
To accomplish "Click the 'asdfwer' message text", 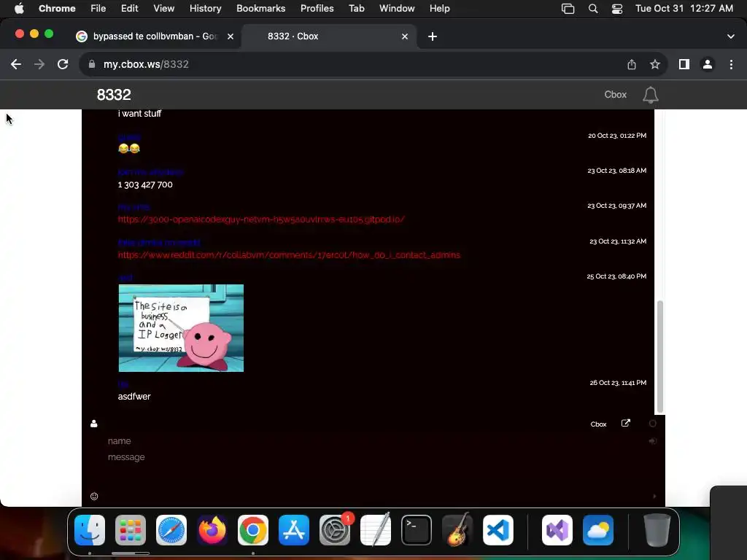I will (134, 397).
